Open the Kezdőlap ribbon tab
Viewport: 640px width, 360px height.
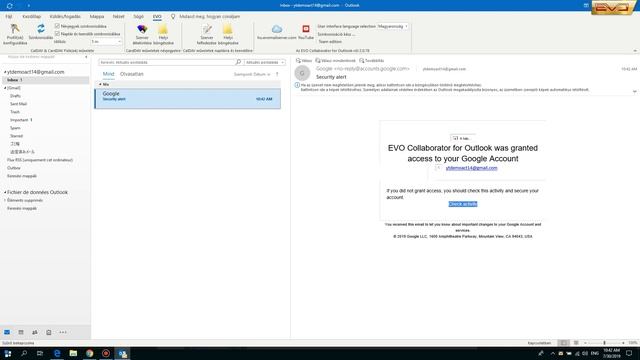pos(31,16)
